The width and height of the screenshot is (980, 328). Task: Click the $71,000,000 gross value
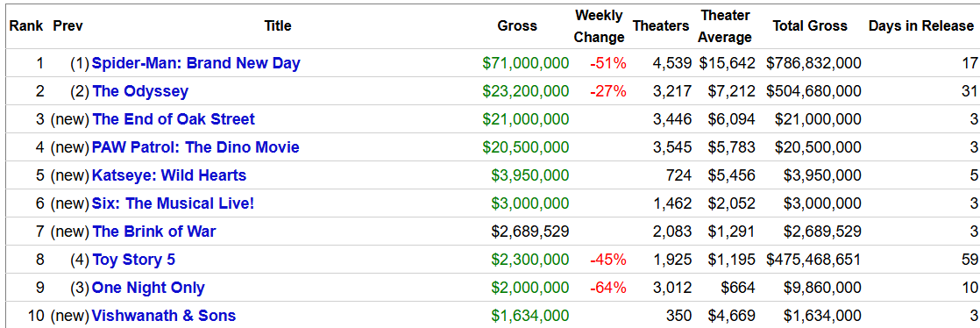pos(526,63)
